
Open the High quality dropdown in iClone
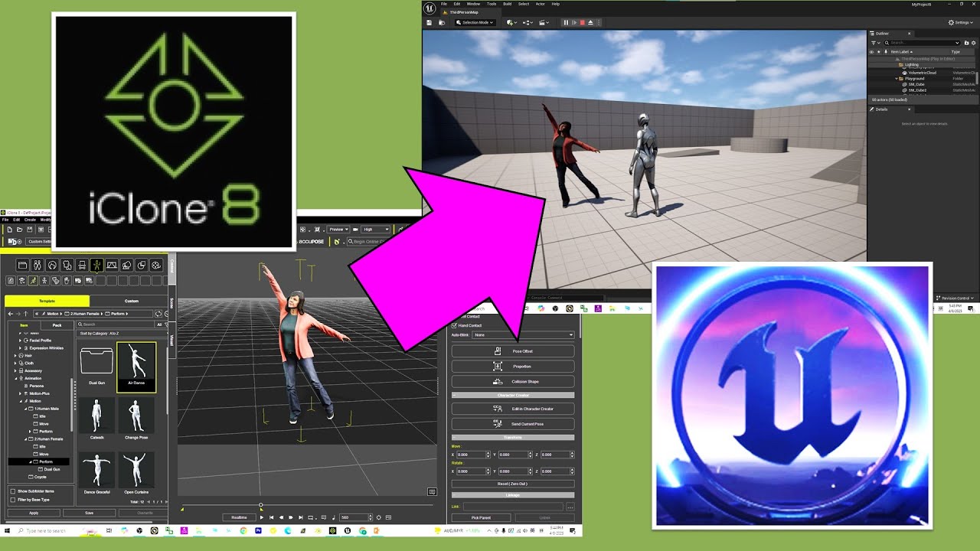(x=375, y=230)
